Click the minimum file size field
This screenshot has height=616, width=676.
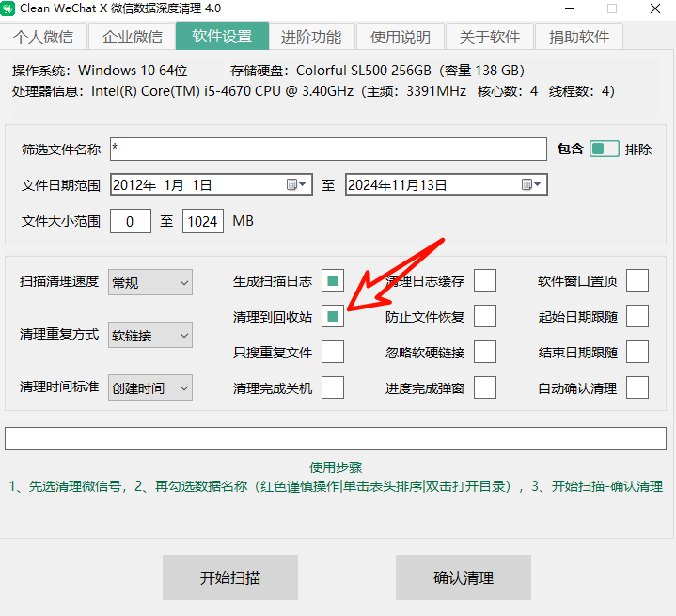130,221
